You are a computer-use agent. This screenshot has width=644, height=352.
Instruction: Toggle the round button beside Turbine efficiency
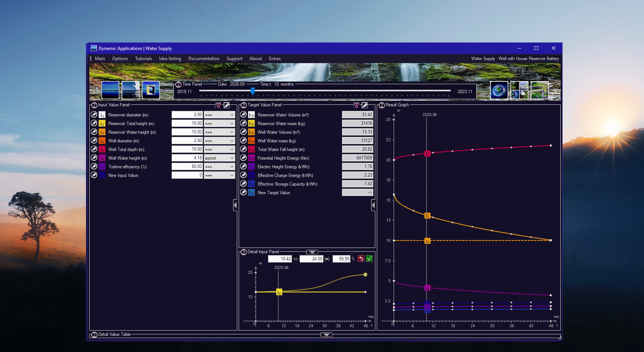tap(94, 166)
